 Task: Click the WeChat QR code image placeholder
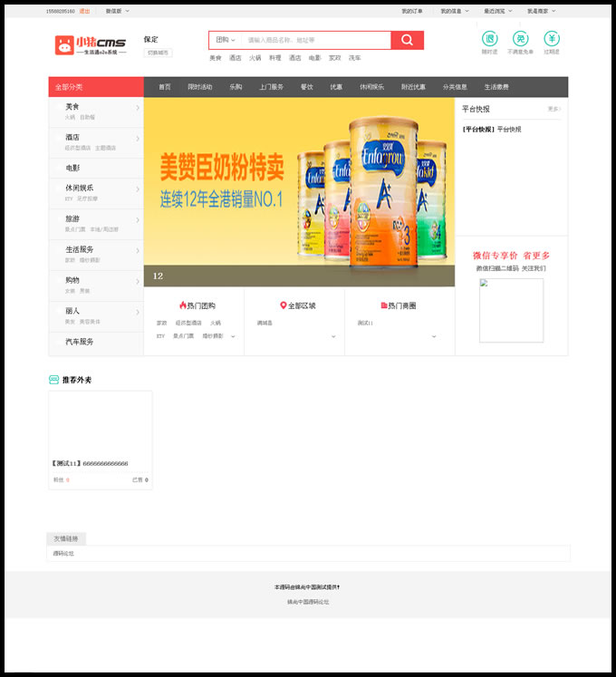[511, 311]
